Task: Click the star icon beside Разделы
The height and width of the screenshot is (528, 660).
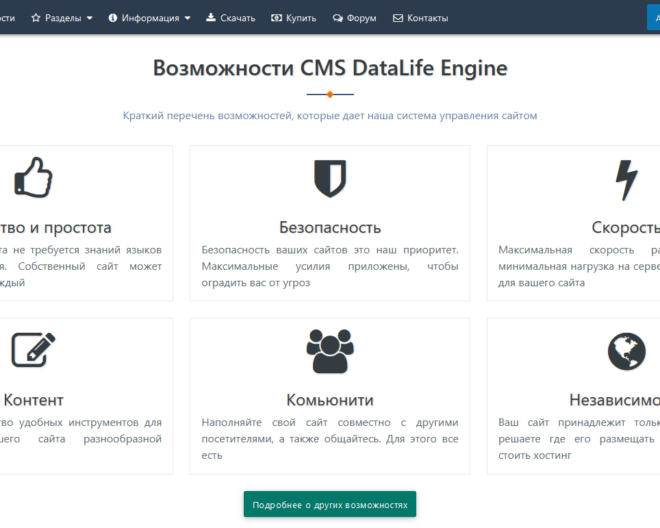Action: (x=36, y=18)
